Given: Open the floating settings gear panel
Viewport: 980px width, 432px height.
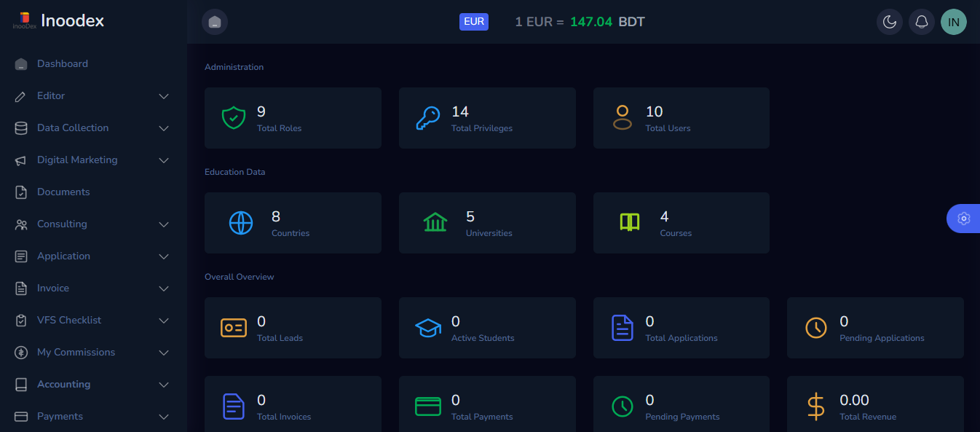Looking at the screenshot, I should tap(963, 219).
